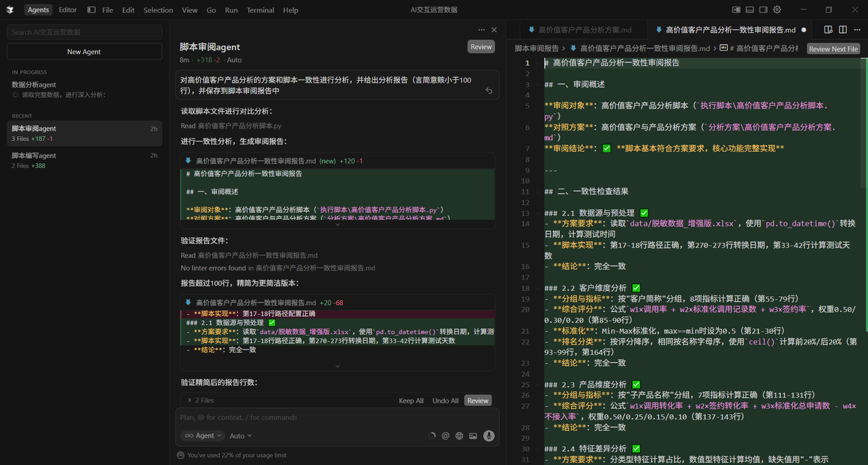The width and height of the screenshot is (868, 465).
Task: Click the New Agent button
Action: tap(84, 52)
